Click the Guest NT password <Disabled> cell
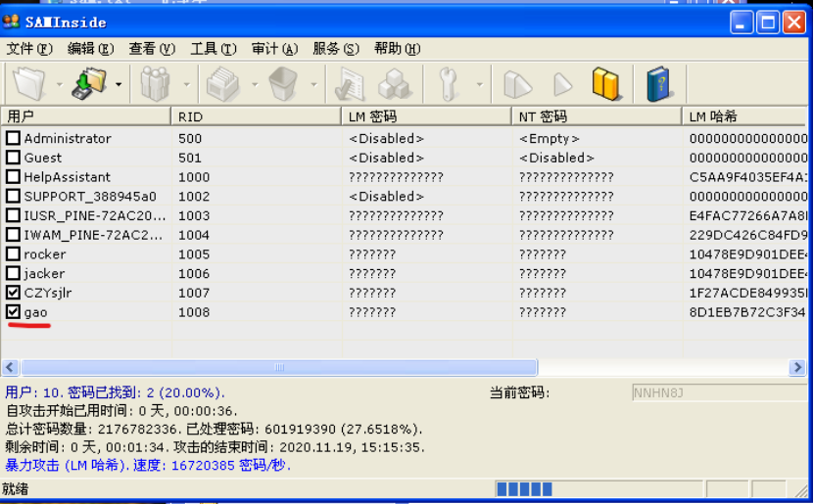 tap(556, 158)
